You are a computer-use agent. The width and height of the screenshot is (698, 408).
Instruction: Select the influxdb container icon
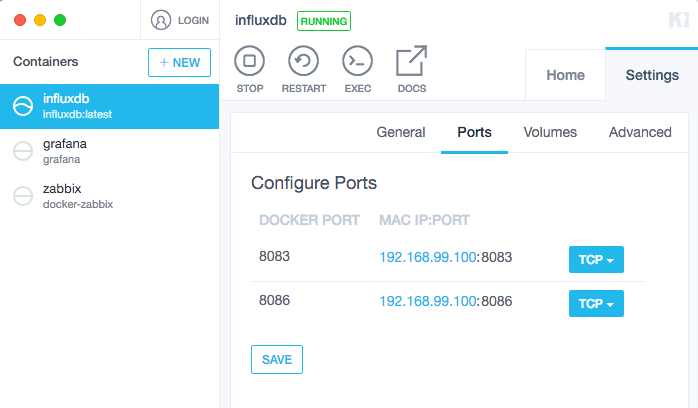click(23, 106)
